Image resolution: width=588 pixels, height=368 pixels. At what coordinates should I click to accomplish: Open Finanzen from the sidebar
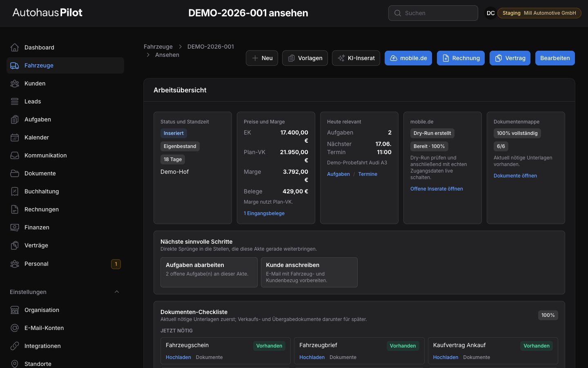point(65,227)
